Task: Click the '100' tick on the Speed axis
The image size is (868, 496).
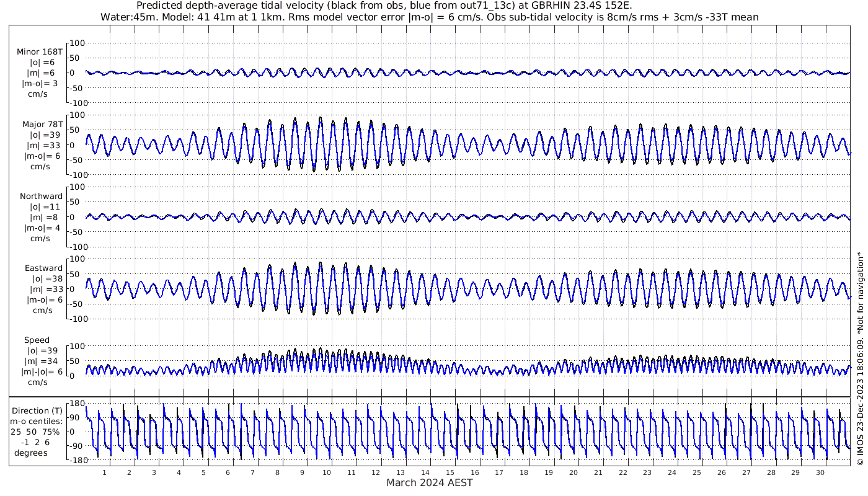Action: (x=77, y=346)
